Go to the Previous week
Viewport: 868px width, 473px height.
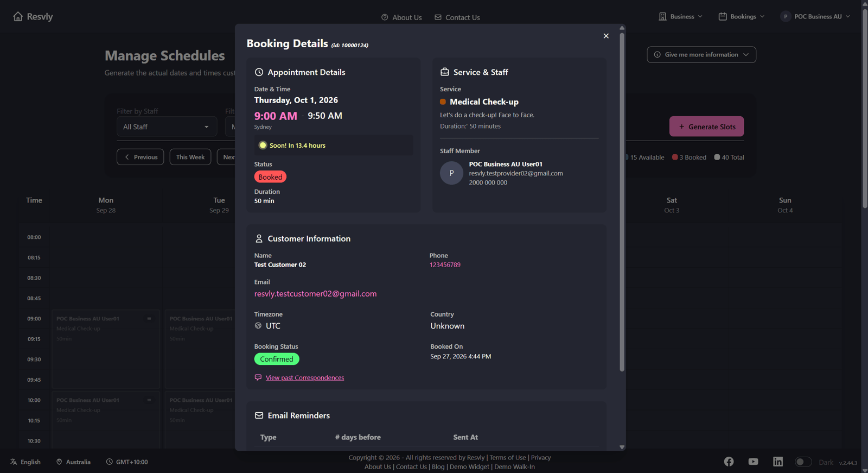coord(140,157)
